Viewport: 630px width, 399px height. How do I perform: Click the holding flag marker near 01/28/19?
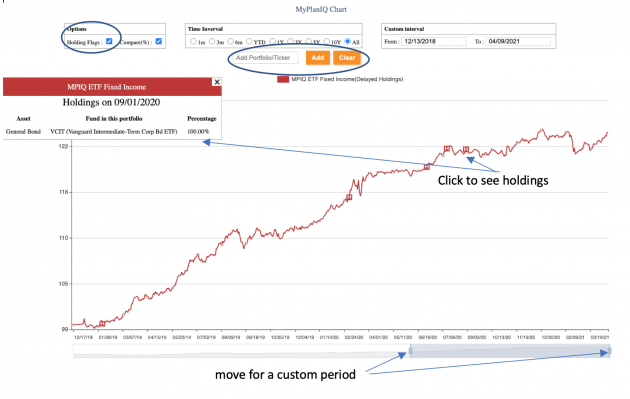102,323
